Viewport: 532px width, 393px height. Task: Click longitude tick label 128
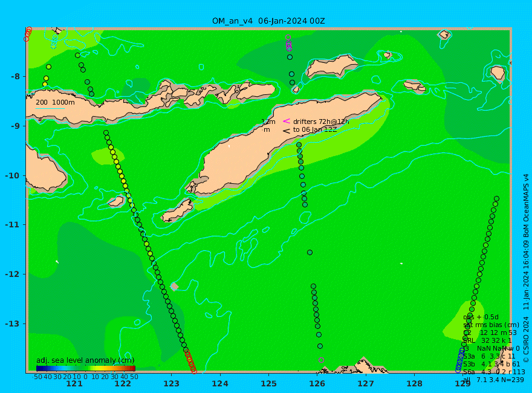point(415,384)
